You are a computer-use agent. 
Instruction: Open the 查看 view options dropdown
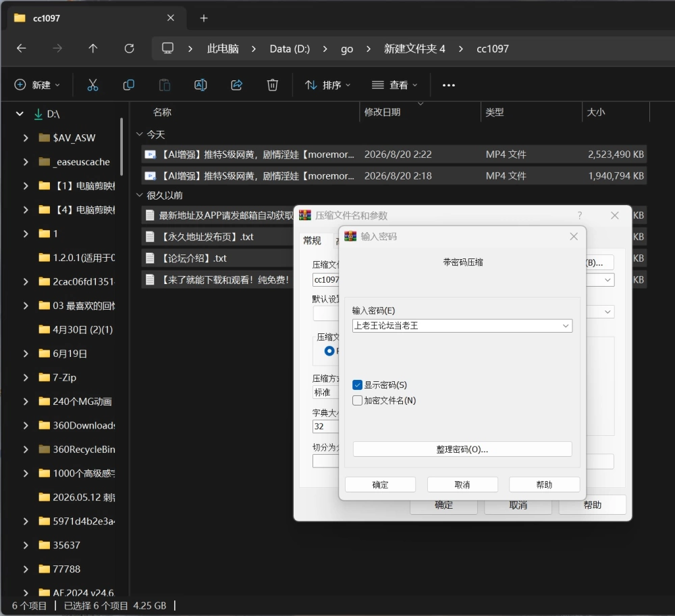point(395,85)
